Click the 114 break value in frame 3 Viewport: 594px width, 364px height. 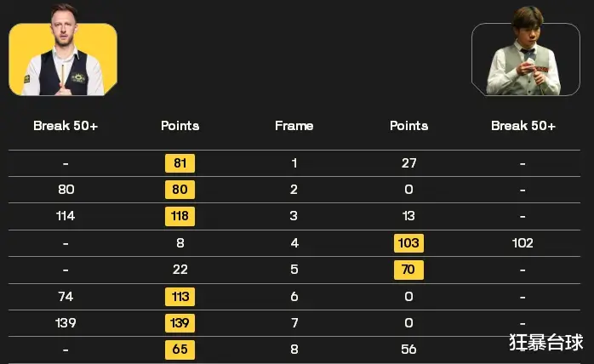click(x=66, y=216)
